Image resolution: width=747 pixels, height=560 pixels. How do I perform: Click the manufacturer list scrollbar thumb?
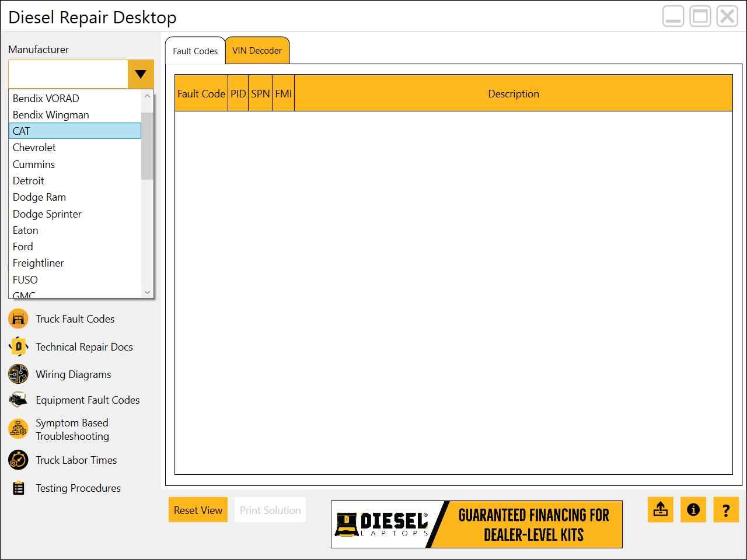click(x=147, y=146)
